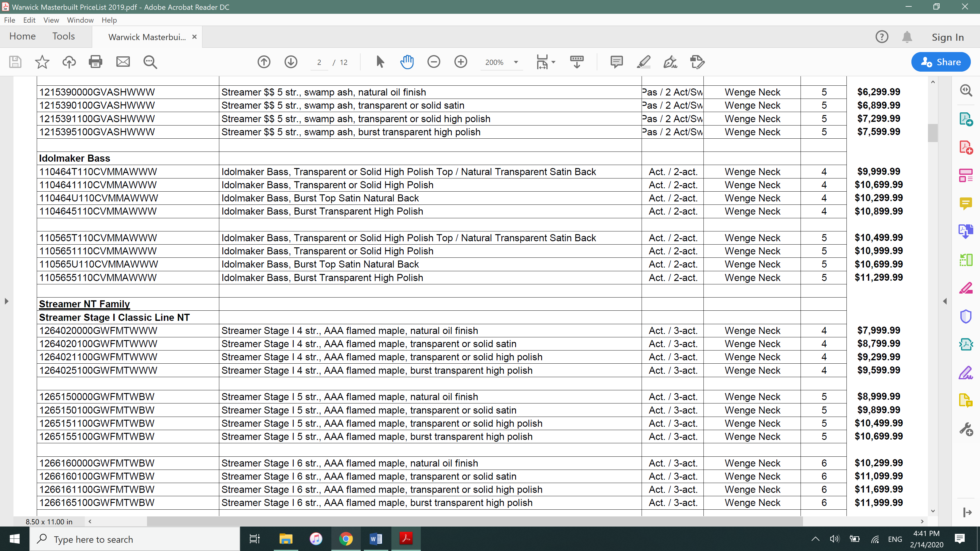Send the file by email
Screen dimensions: 980x551
123,62
